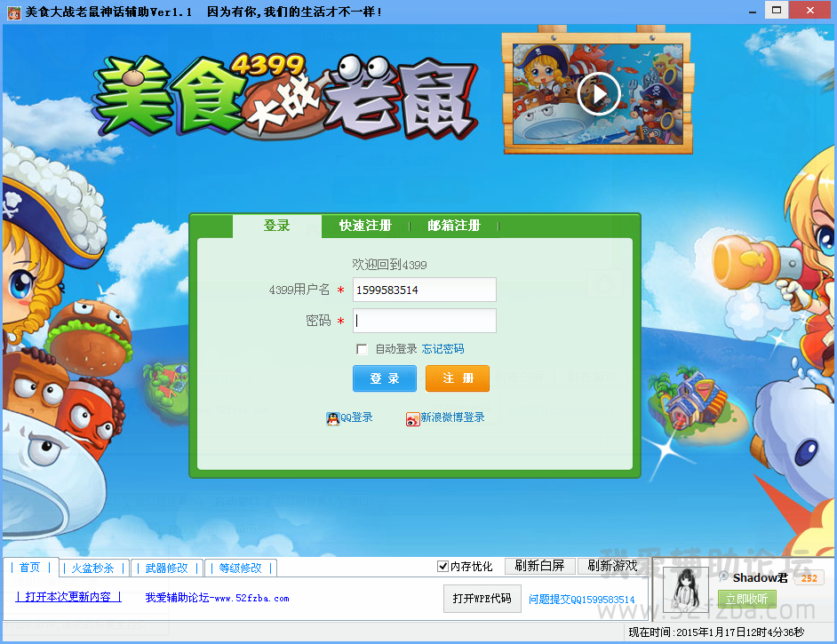837x644 pixels.
Task: Open the 首页 tab
Action: tap(30, 568)
